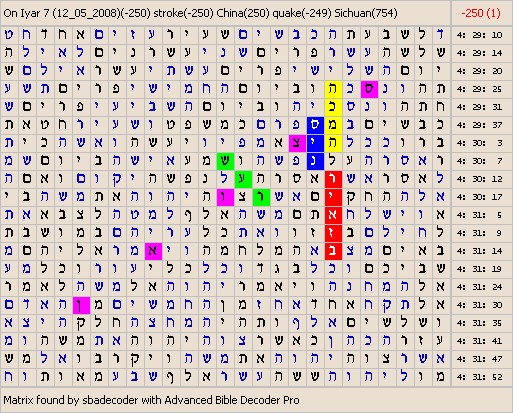
Task: Click 'China(250)' in the header line
Action: pos(243,13)
